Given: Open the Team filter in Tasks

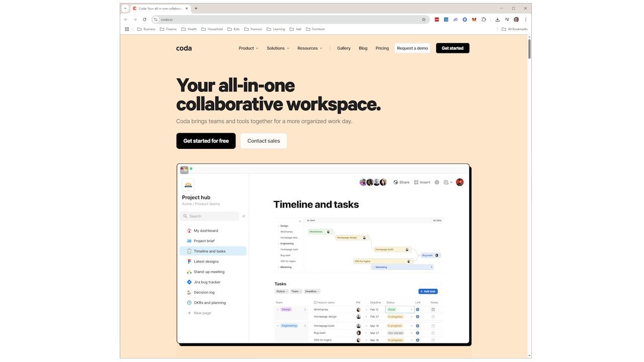Looking at the screenshot, I should coord(296,291).
